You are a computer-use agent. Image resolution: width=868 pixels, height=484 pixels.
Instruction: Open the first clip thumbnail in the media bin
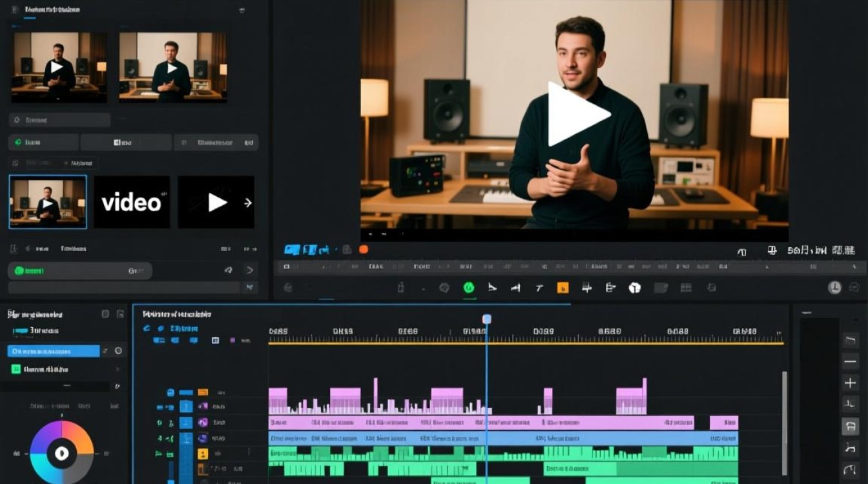coord(59,66)
